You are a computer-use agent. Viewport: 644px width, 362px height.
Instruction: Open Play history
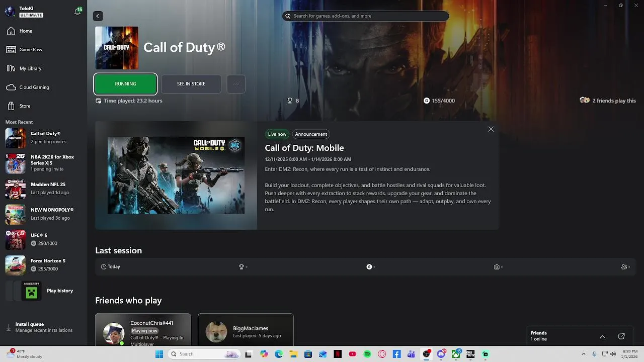43,291
